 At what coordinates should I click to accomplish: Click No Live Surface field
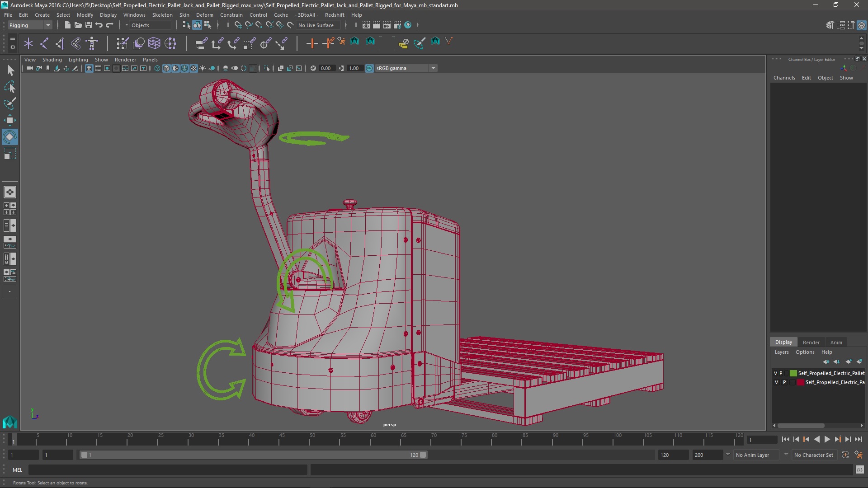click(318, 25)
